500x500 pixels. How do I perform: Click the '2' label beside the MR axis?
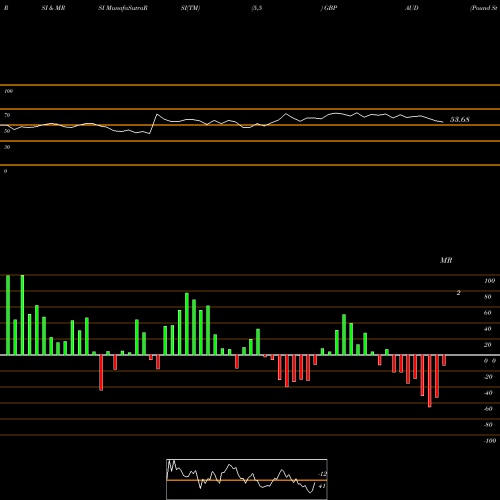coord(459,293)
